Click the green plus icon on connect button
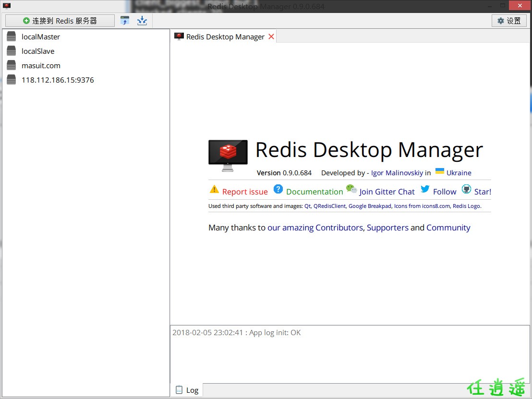This screenshot has height=399, width=532. point(26,21)
